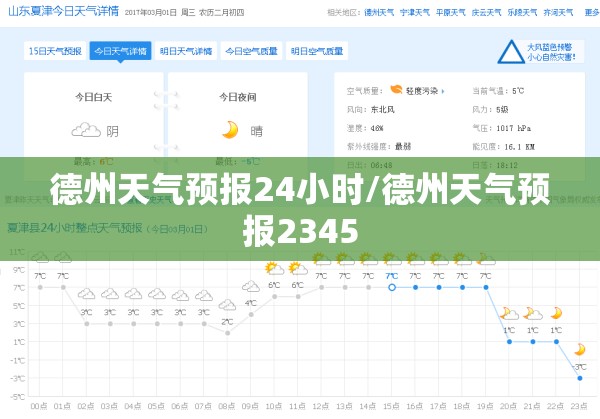This screenshot has height=419, width=600.
Task: Click the cloudy icon above 03点 point
Action: [x=110, y=294]
